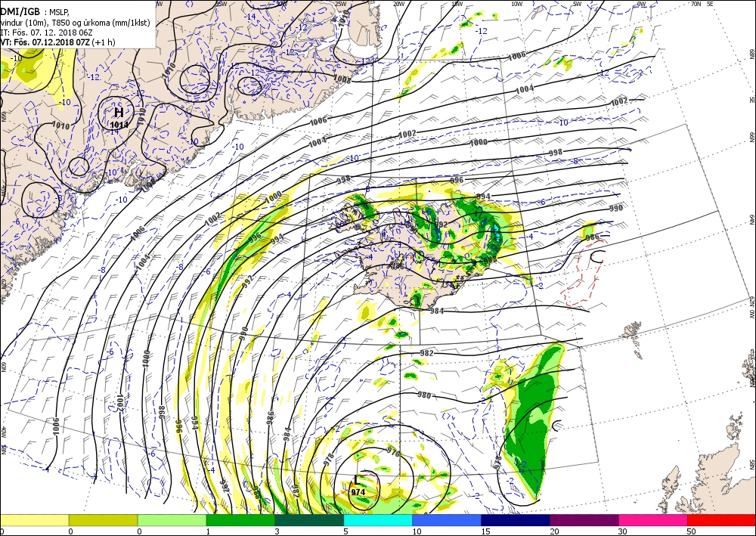756x536 pixels.
Task: Click the 980 isobar label
Action: point(424,395)
